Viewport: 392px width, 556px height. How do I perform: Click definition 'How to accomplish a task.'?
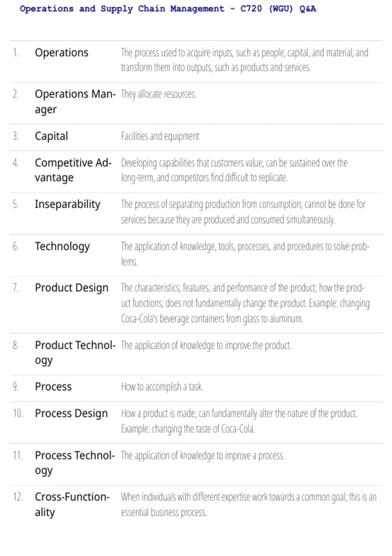[162, 387]
